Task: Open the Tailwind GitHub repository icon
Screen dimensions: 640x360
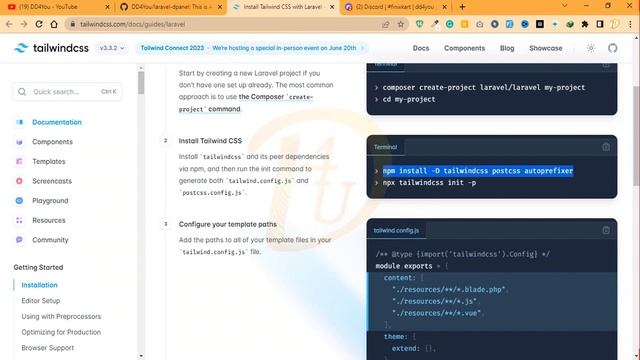Action: pyautogui.click(x=612, y=48)
